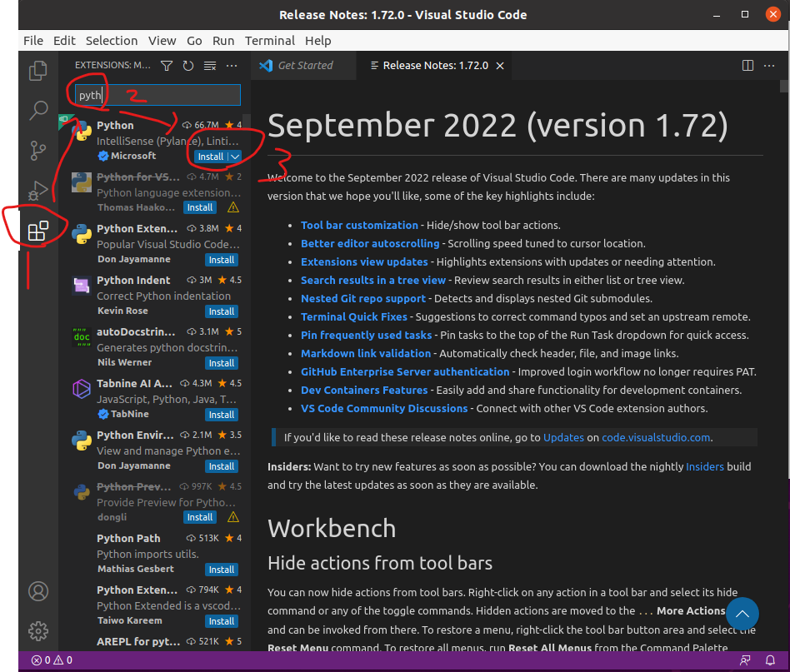
Task: Open the Insiders build link
Action: 704,466
